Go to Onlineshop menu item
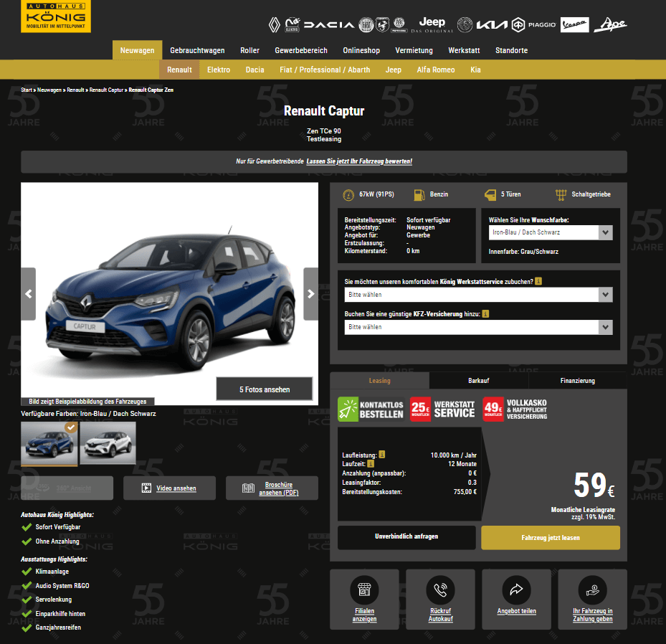This screenshot has width=666, height=644. [x=361, y=50]
